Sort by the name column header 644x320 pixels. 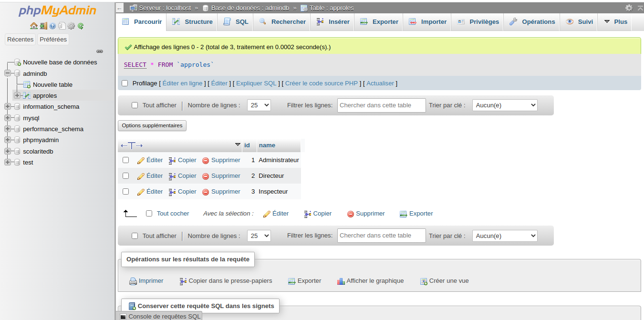(x=267, y=145)
